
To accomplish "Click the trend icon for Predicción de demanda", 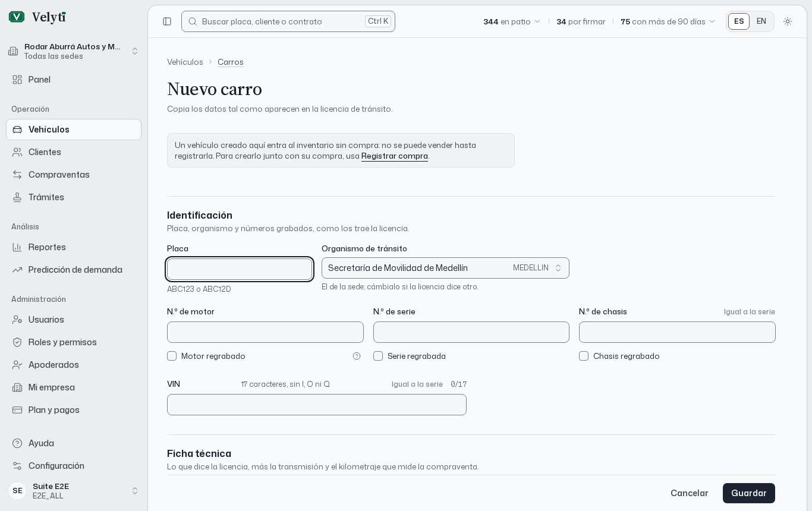I will 17,270.
